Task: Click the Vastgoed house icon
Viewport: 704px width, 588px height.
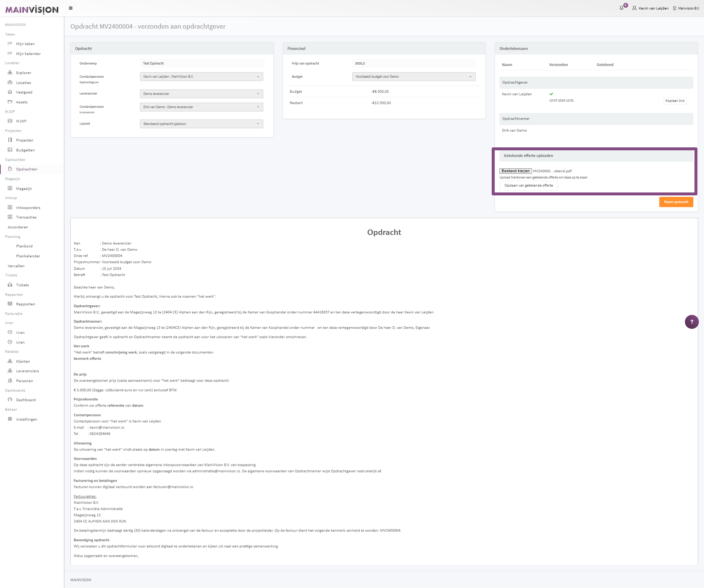Action: [10, 92]
